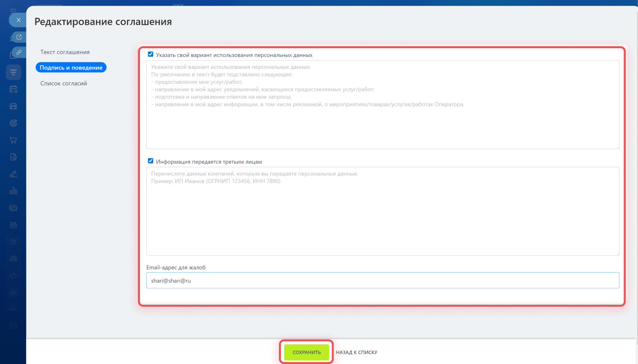Click the Сохранить button
The height and width of the screenshot is (364, 638).
pos(307,352)
